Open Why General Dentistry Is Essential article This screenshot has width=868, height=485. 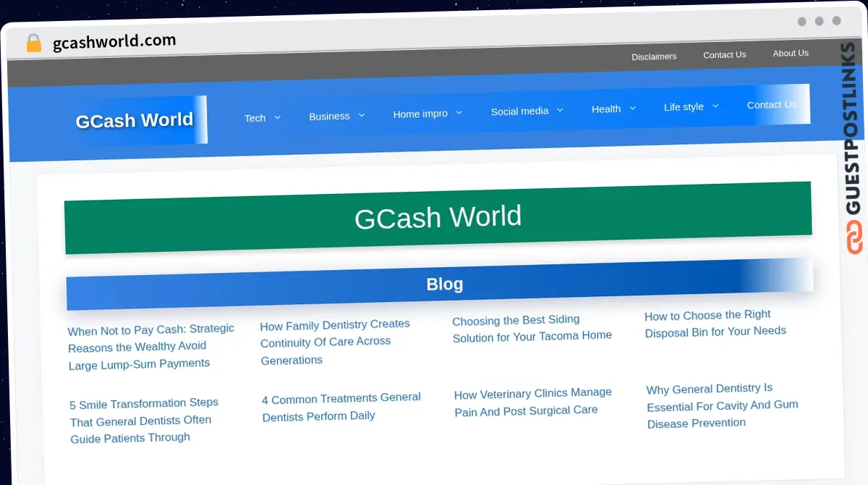(x=723, y=406)
